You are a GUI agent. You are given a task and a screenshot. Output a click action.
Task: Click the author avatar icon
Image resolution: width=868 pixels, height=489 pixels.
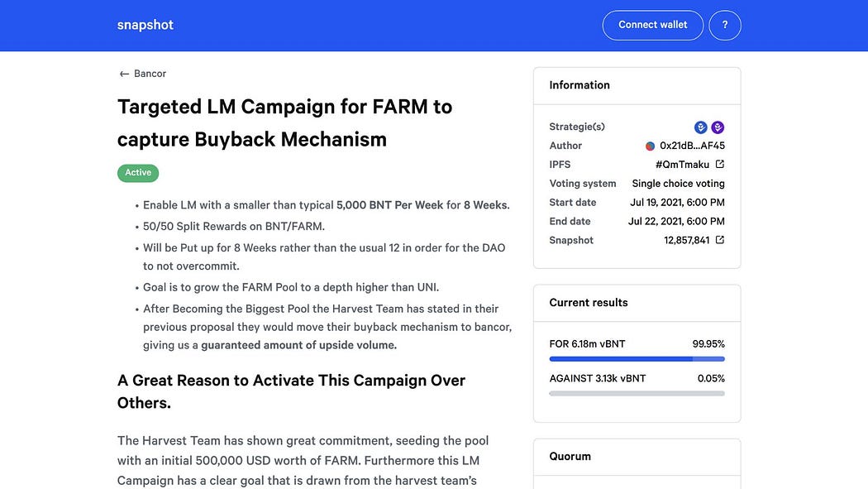[650, 146]
